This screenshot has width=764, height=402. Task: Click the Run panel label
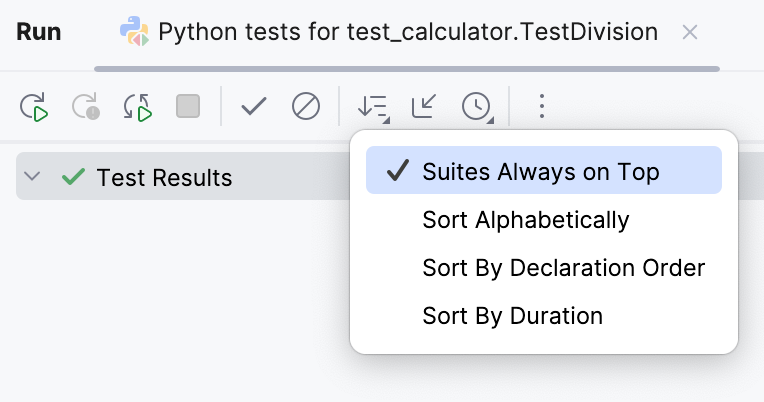[x=39, y=32]
